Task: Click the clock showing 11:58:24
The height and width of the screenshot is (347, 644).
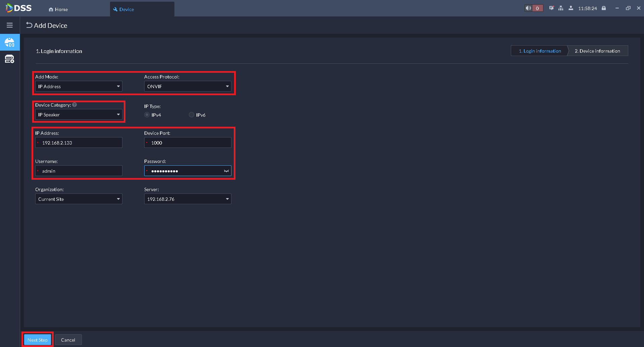Action: click(x=588, y=8)
